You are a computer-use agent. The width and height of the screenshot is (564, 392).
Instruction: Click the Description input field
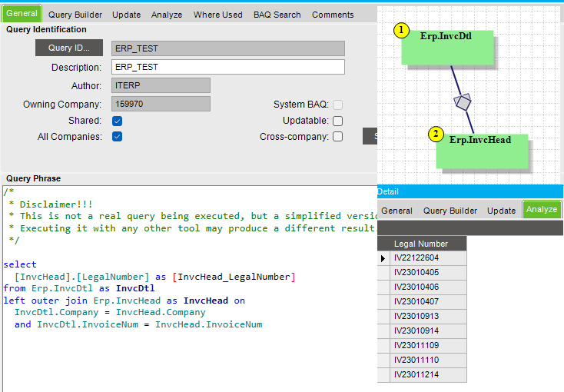click(x=228, y=67)
